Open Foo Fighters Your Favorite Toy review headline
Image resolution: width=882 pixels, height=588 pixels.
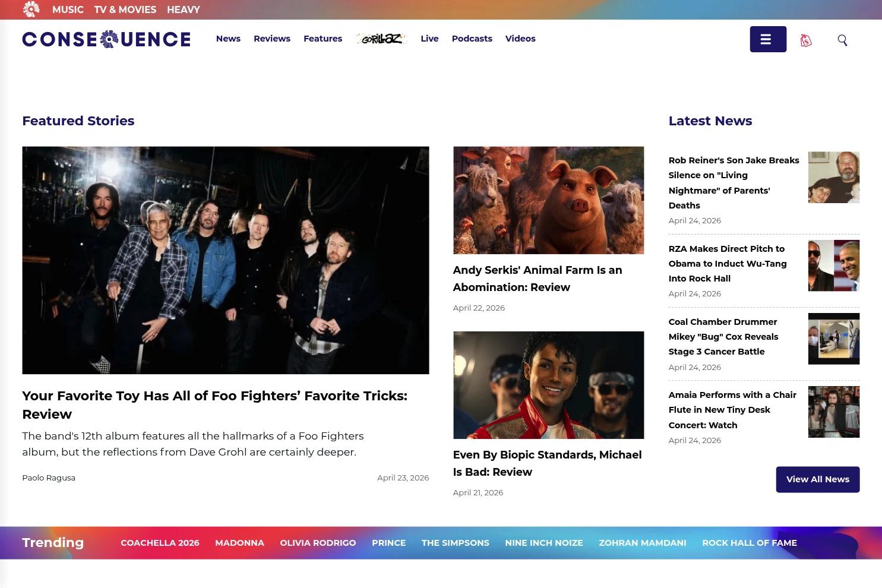click(215, 405)
